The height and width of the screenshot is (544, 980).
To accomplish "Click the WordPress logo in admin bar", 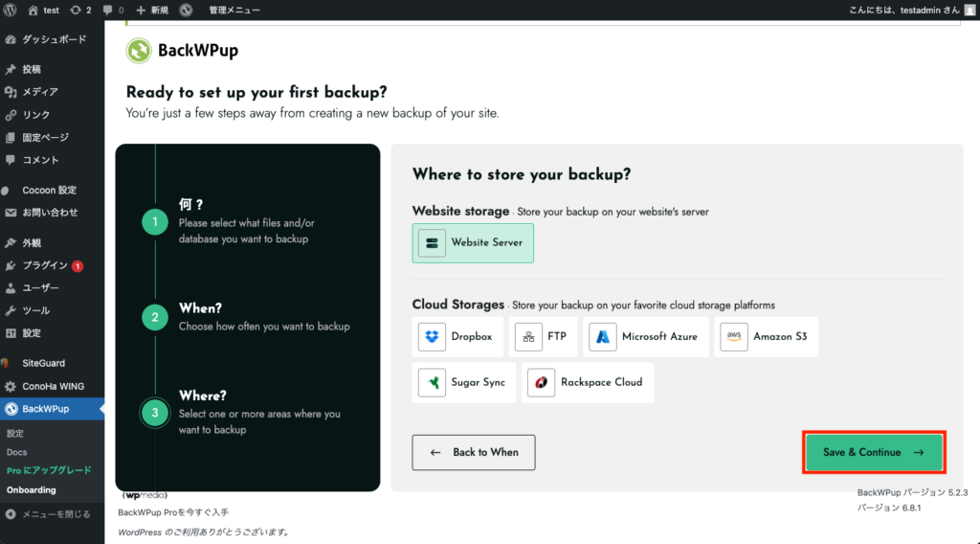I will pyautogui.click(x=10, y=10).
